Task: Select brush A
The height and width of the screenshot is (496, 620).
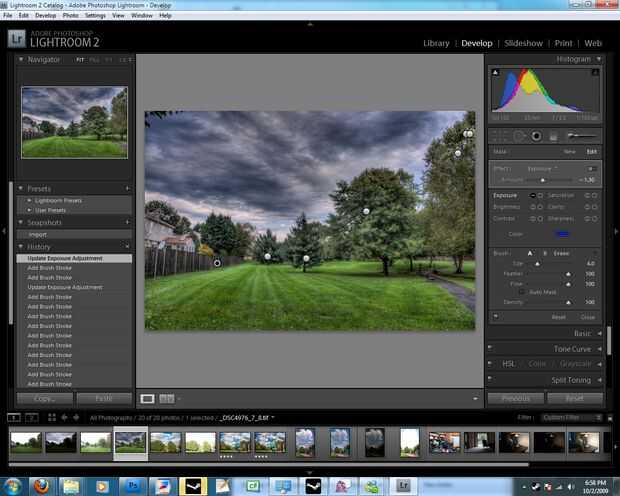Action: click(530, 253)
